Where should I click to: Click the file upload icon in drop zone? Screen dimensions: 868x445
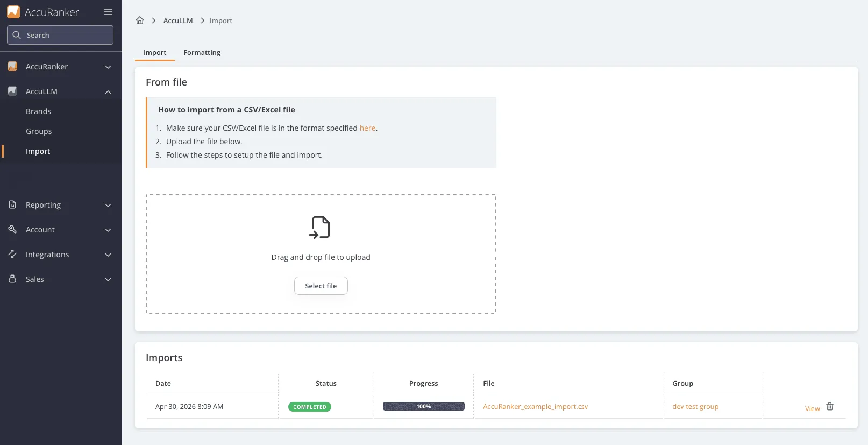(x=321, y=227)
